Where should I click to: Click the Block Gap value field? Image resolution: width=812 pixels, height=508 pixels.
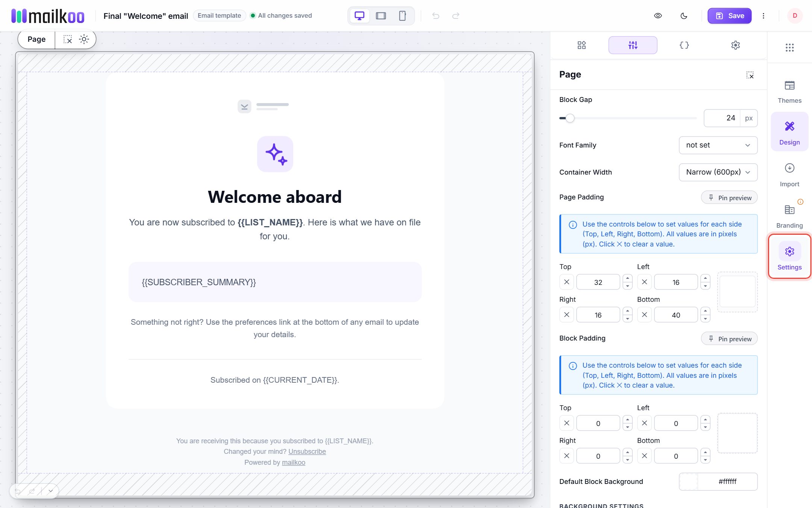(722, 118)
